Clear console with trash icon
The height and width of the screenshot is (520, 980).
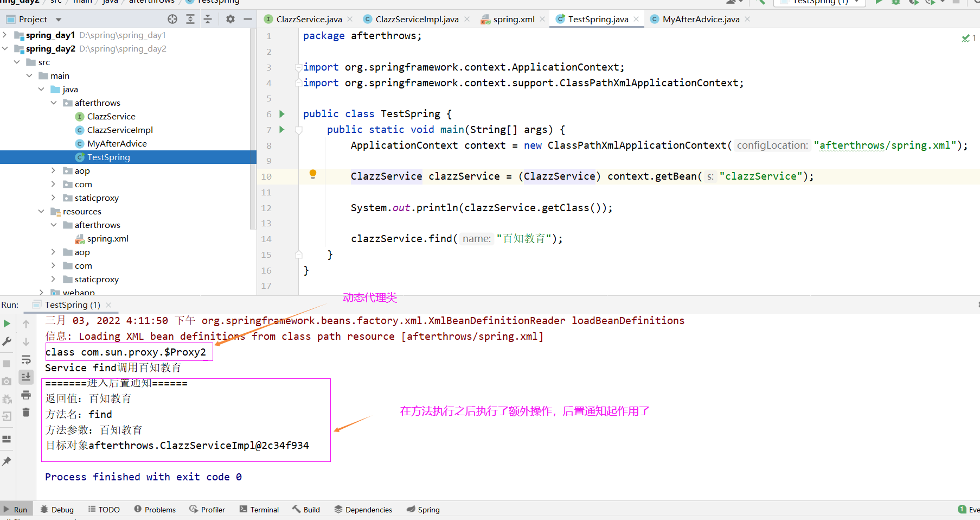click(x=26, y=413)
